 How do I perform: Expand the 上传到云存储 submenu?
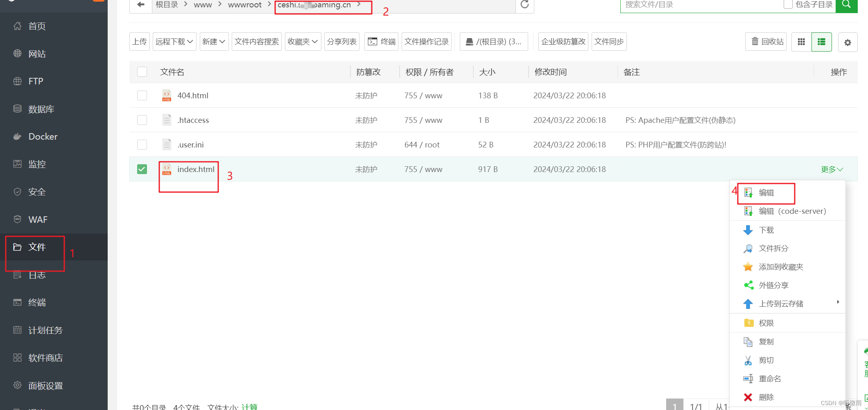click(x=787, y=304)
